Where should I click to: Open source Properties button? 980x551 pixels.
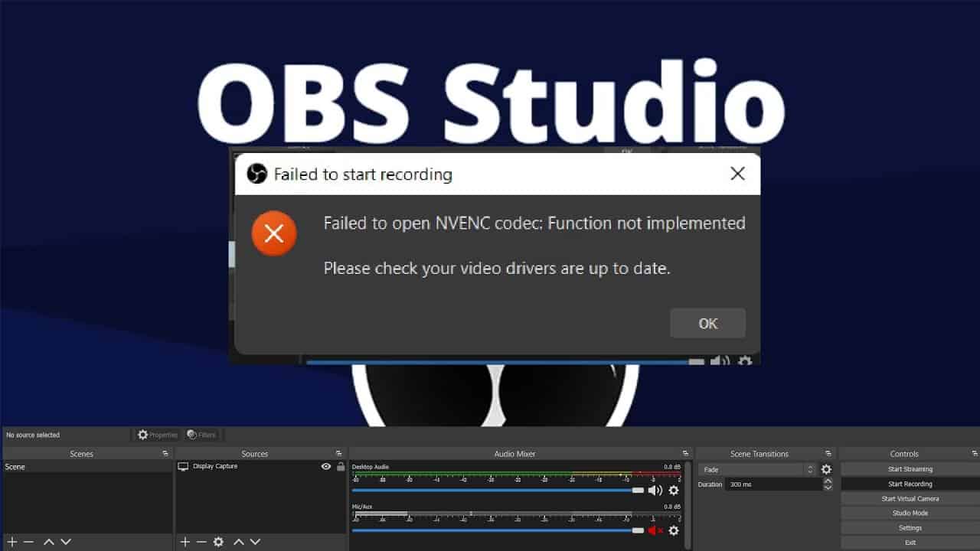pos(158,435)
